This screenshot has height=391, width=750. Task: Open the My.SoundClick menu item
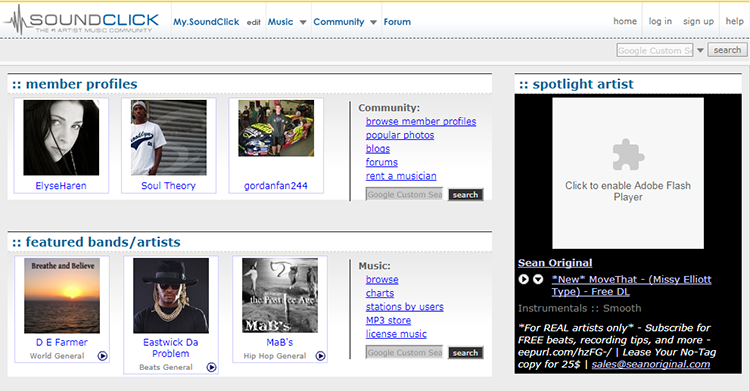click(x=206, y=22)
